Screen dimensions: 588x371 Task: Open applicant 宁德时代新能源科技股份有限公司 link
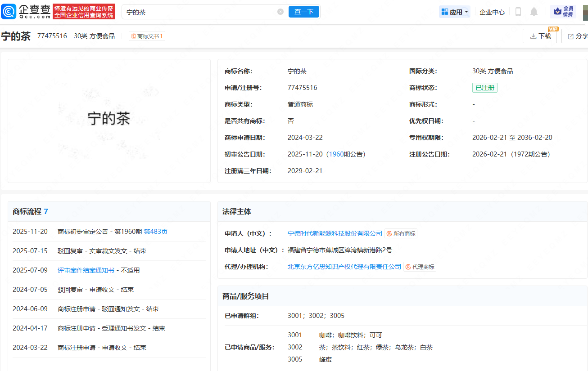(x=335, y=233)
